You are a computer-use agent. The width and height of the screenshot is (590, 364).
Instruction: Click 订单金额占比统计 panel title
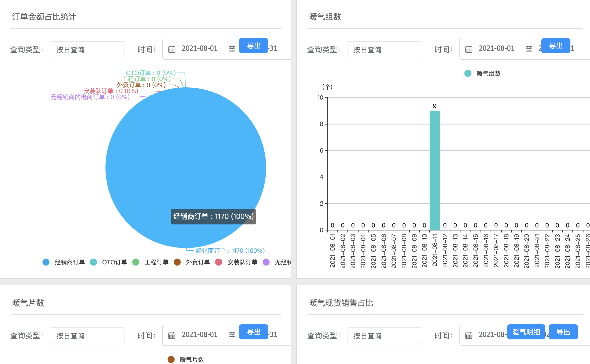click(x=44, y=17)
